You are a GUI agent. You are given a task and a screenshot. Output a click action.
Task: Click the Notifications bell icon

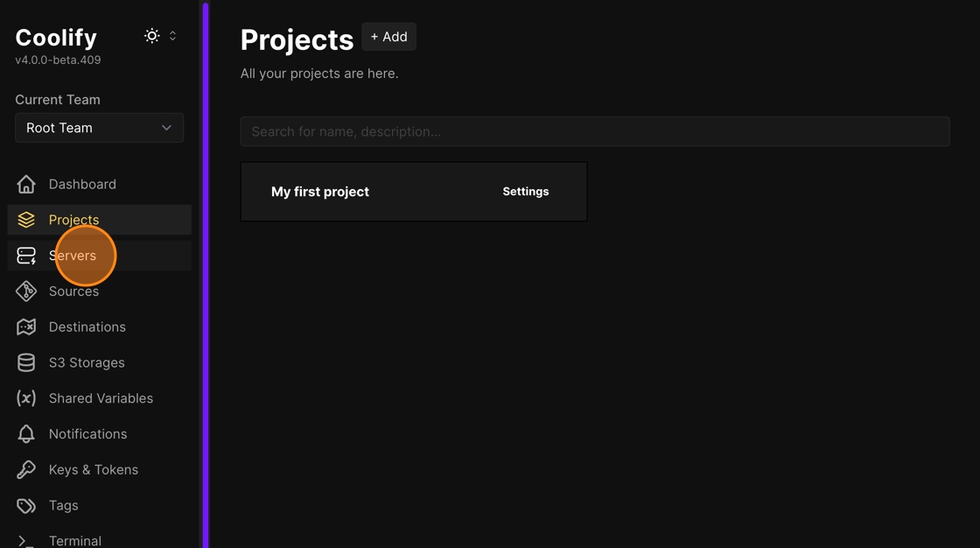click(26, 434)
